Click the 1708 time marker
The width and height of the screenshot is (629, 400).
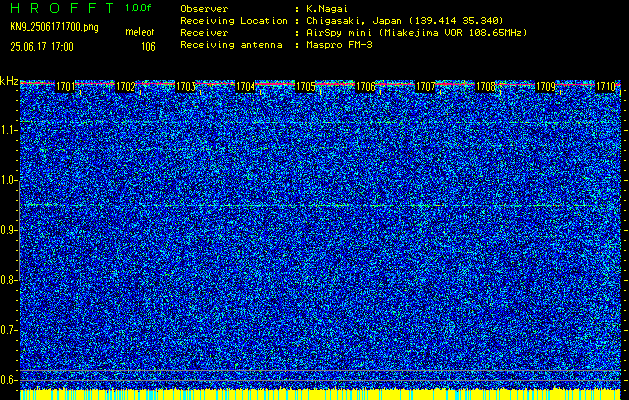click(485, 86)
